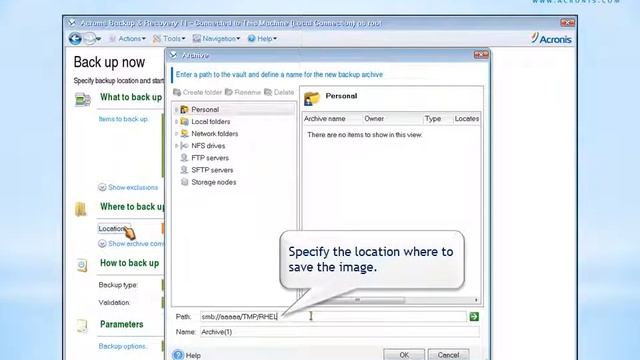Screen dimensions: 640x360
Task: Click in the Path input field
Action: [333, 317]
